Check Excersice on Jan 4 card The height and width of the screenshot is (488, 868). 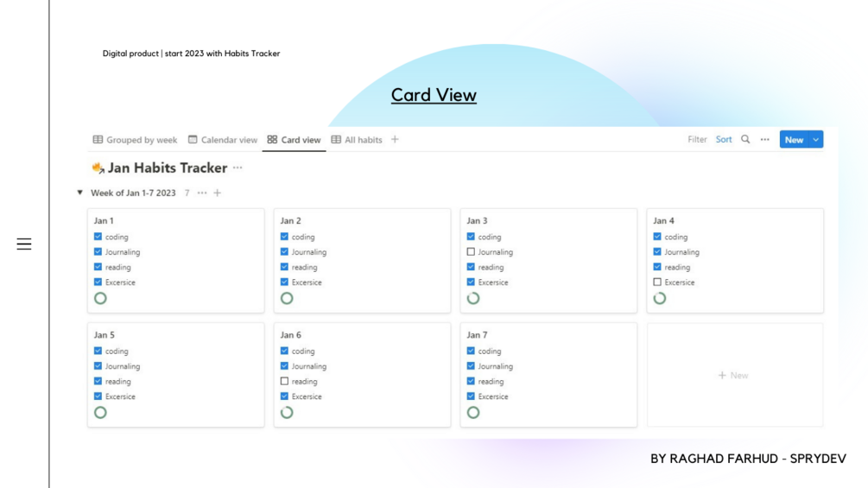(657, 282)
